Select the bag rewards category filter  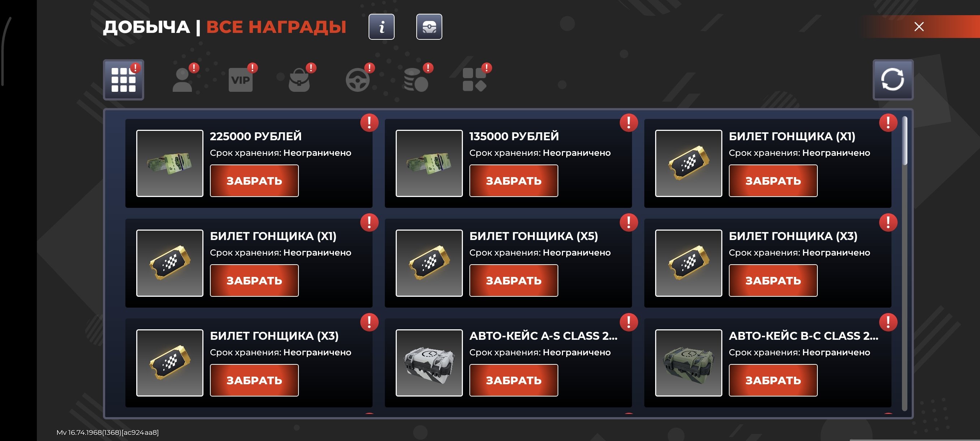click(299, 80)
